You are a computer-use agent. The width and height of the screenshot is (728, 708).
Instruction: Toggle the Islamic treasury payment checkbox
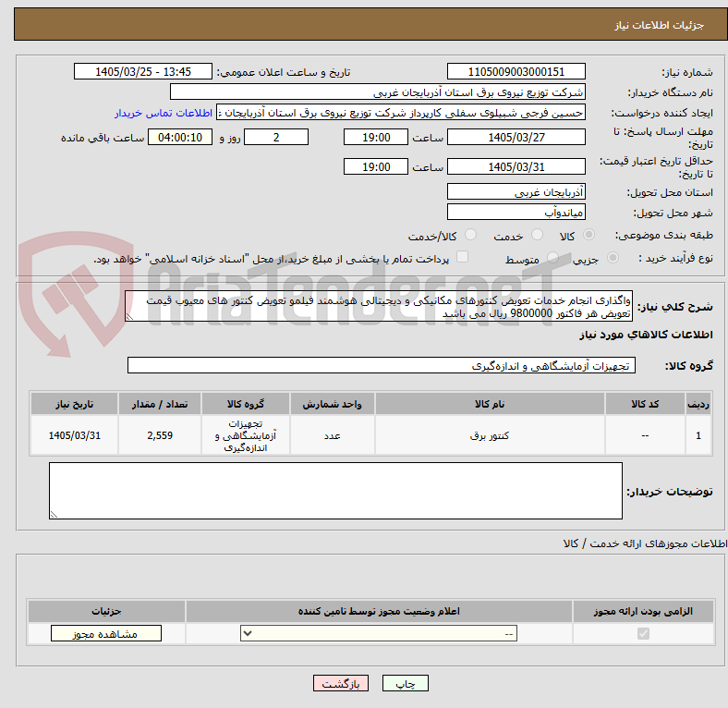click(x=463, y=257)
